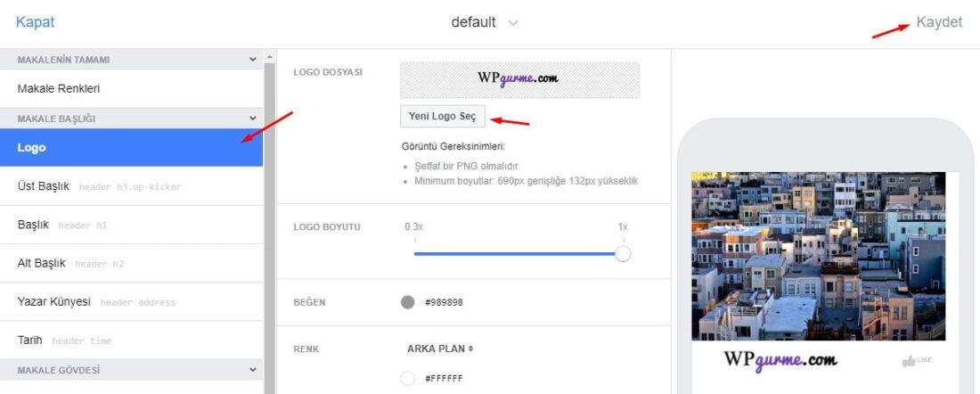This screenshot has width=980, height=394.
Task: Click the BEĞEN label
Action: click(x=309, y=303)
